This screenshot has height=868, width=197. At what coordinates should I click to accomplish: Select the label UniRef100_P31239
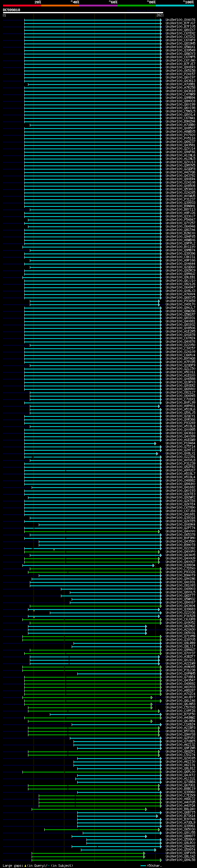pos(180,463)
